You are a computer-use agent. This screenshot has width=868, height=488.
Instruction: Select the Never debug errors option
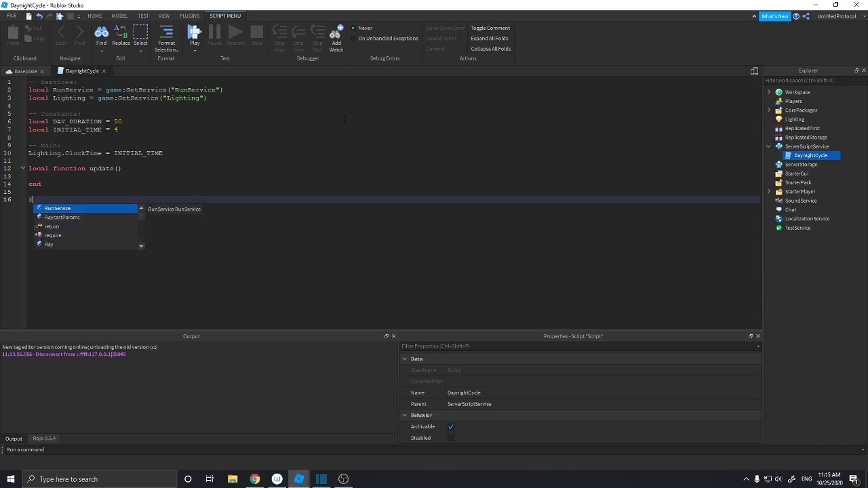[361, 28]
